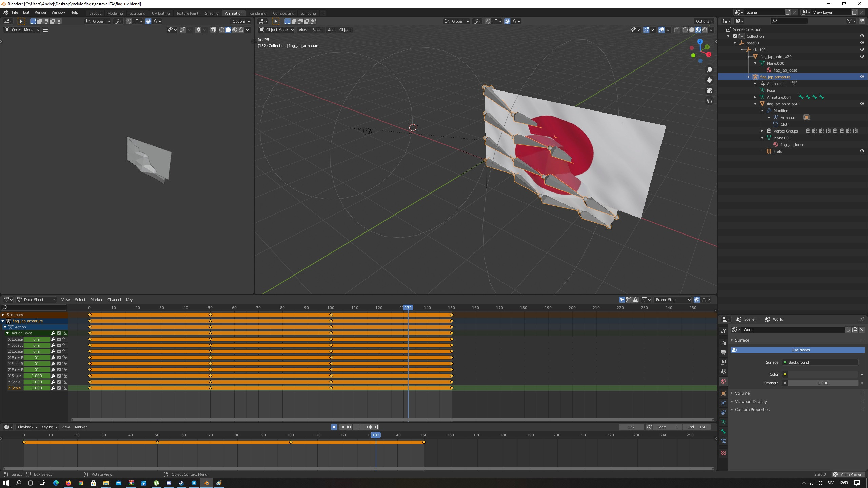Expand the Volume panel
The width and height of the screenshot is (868, 488).
(742, 393)
